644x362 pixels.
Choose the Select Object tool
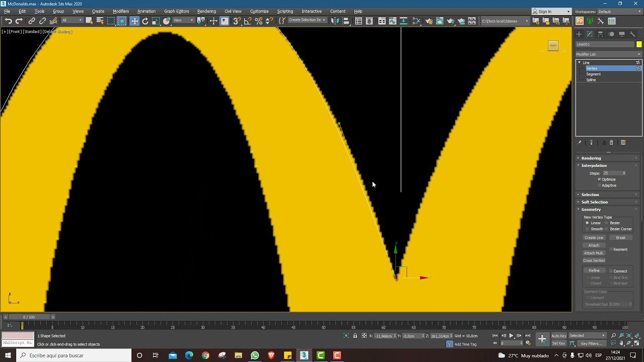(89, 21)
